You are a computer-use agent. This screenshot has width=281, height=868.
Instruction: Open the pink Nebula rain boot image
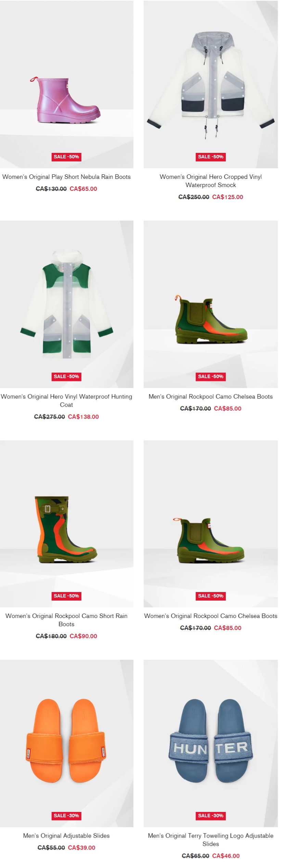point(66,84)
